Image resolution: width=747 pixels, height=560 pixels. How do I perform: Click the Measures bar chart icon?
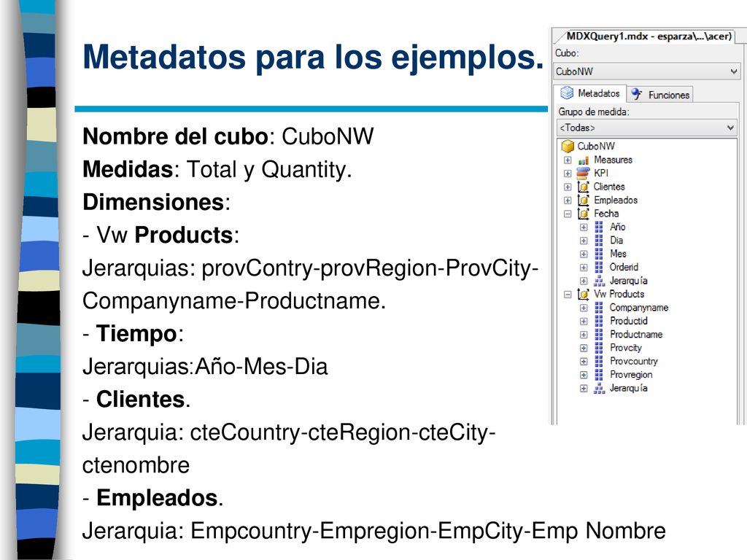point(584,160)
